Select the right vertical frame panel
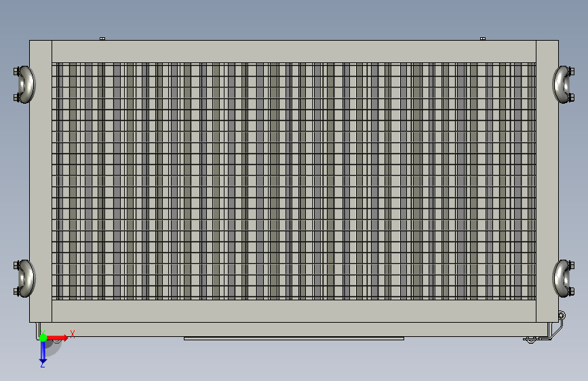The height and width of the screenshot is (381, 588). (x=547, y=181)
